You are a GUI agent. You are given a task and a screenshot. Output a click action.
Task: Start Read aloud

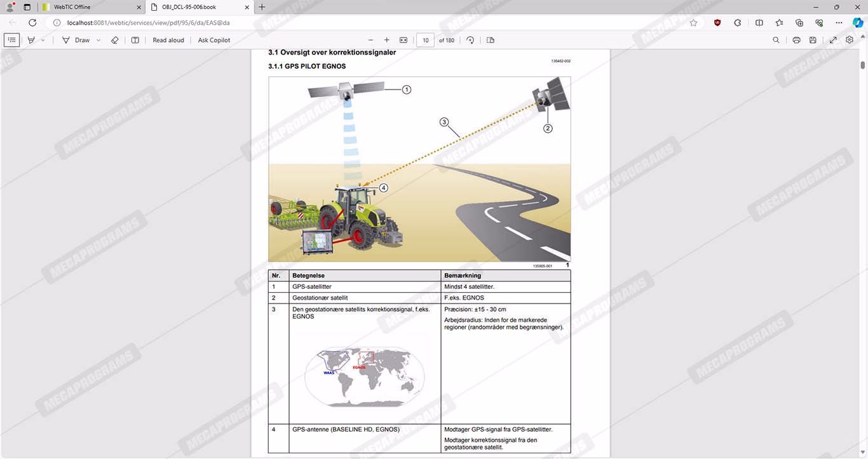pos(168,40)
